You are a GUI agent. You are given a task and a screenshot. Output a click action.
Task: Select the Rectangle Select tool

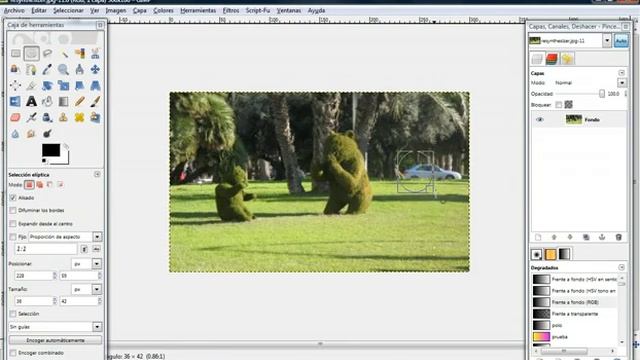pos(16,53)
